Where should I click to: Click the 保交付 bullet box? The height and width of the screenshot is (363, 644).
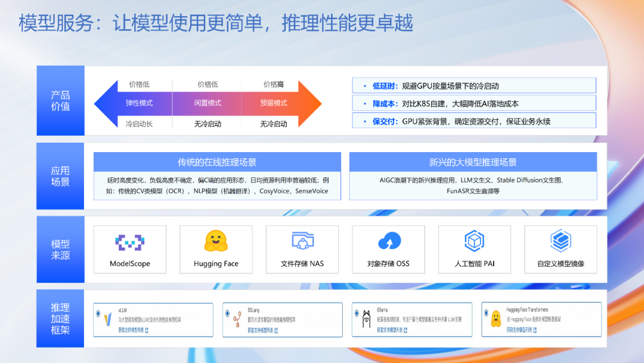coord(474,121)
